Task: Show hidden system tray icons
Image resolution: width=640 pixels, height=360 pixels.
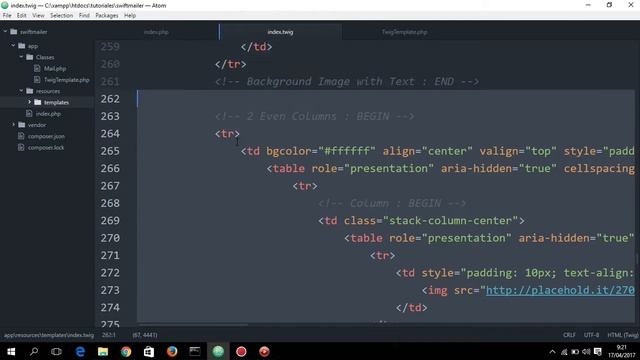Action: point(552,351)
